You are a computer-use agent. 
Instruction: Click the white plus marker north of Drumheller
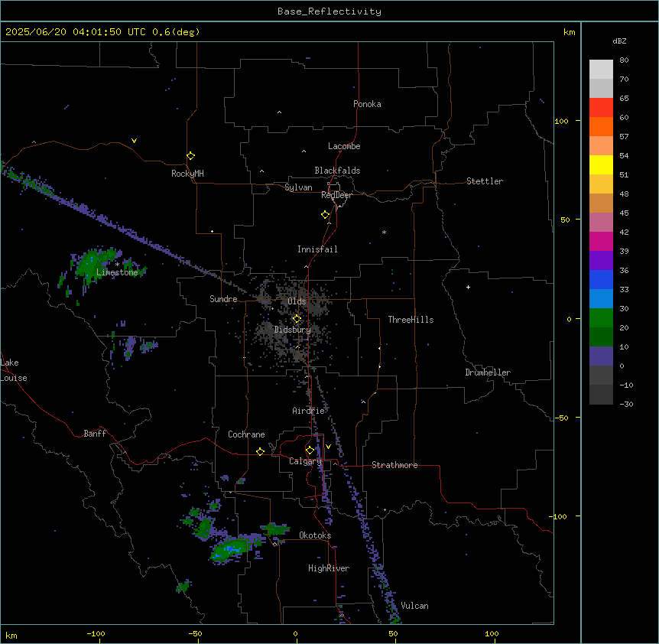click(x=468, y=287)
